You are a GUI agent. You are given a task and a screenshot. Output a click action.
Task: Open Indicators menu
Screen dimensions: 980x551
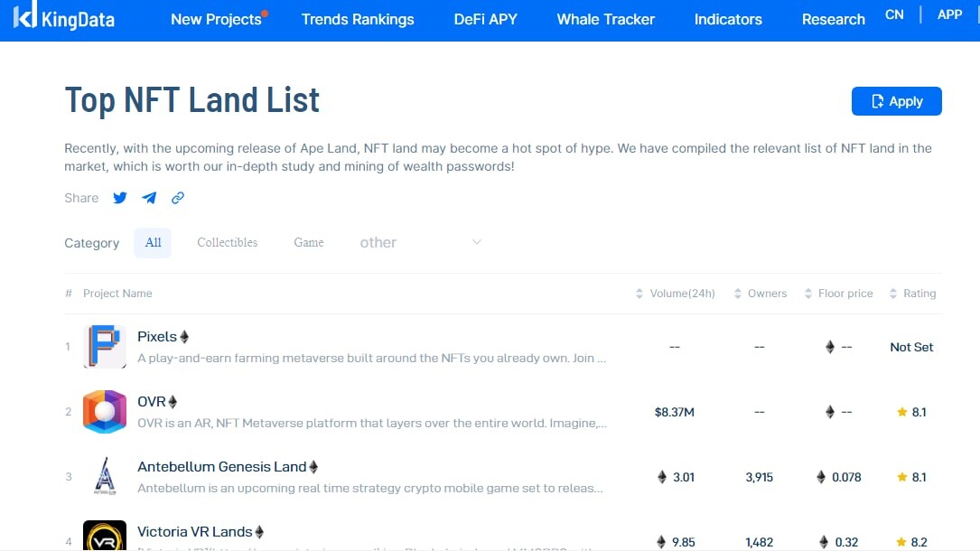(x=728, y=19)
